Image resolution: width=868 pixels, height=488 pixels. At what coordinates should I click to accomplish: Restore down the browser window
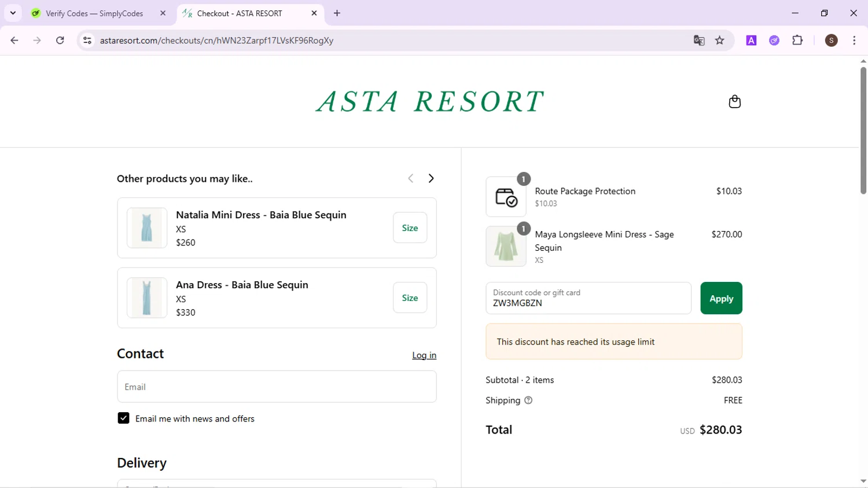tap(824, 13)
